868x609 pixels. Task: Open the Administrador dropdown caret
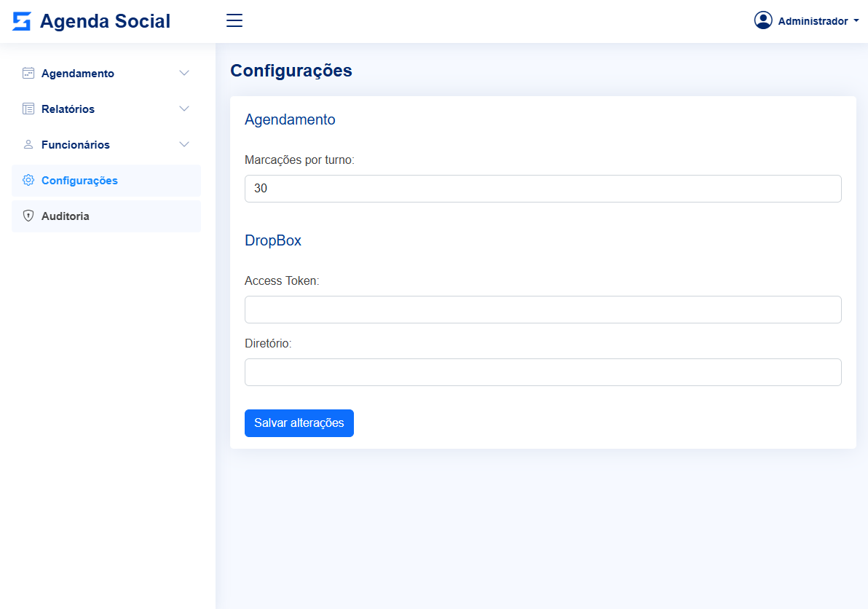pyautogui.click(x=856, y=21)
